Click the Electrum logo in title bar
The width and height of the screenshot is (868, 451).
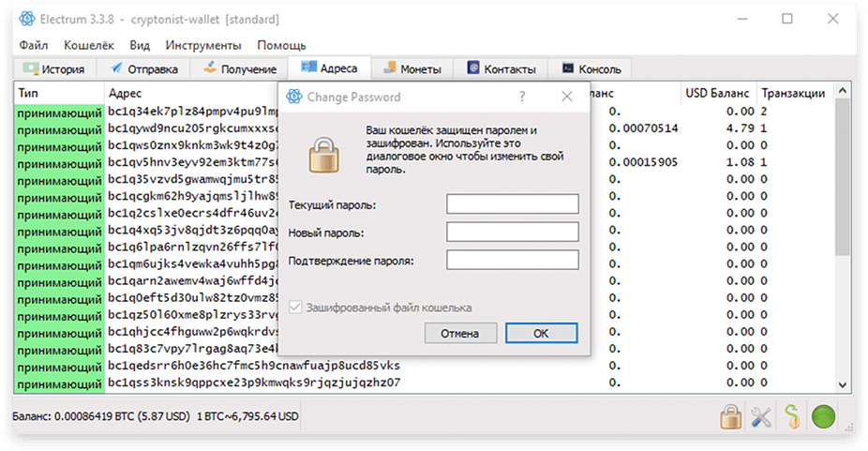point(26,19)
